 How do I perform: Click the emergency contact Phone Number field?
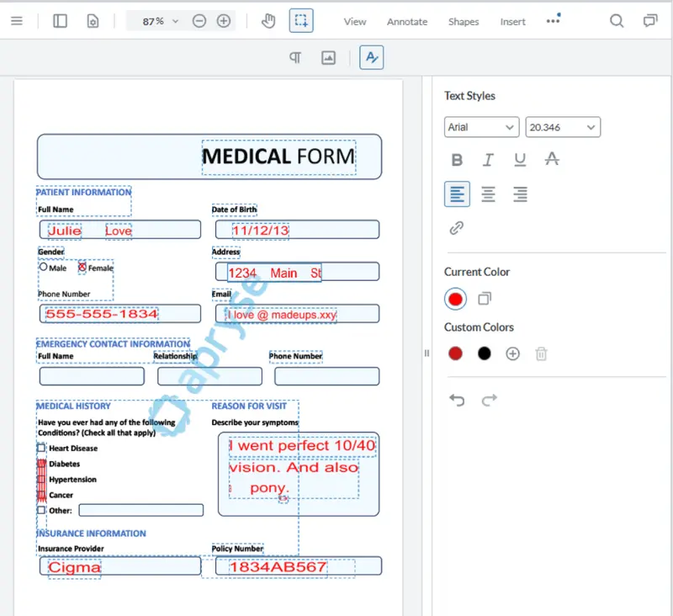coord(327,376)
